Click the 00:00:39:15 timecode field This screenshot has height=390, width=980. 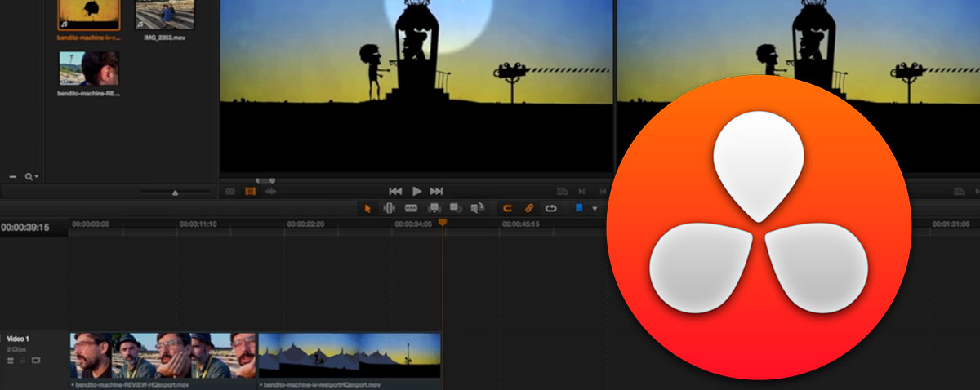point(25,228)
